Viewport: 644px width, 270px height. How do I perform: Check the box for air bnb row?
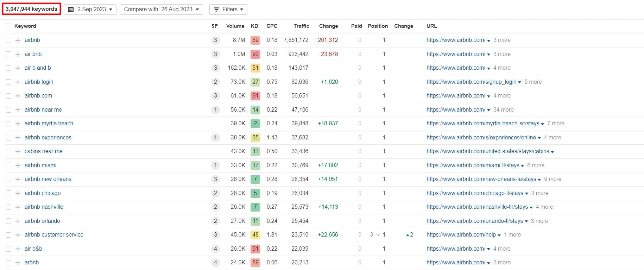click(x=8, y=54)
